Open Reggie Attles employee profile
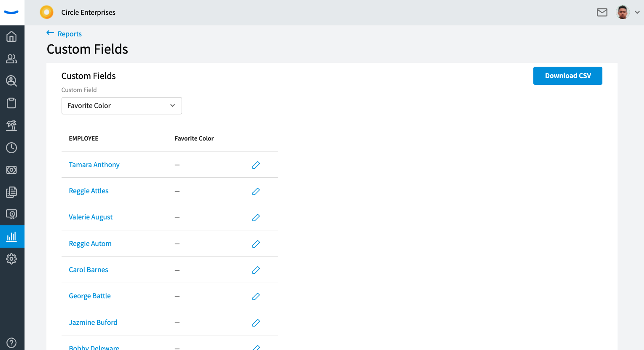This screenshot has height=350, width=644. [89, 191]
